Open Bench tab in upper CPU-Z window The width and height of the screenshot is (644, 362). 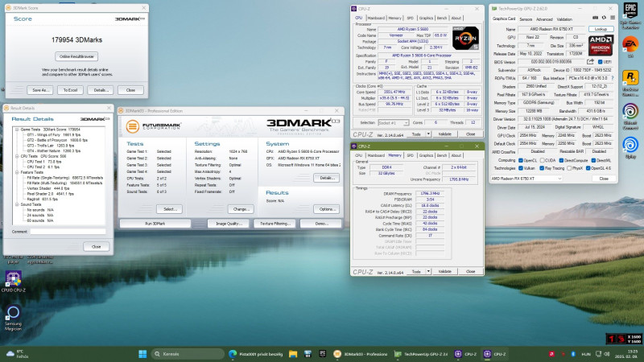coord(441,18)
